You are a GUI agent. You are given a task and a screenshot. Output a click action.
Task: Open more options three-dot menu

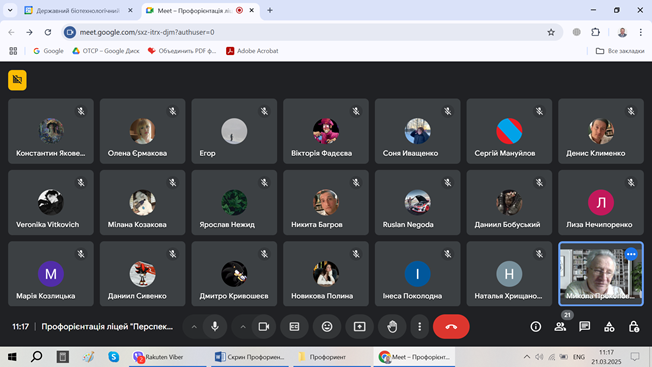420,327
